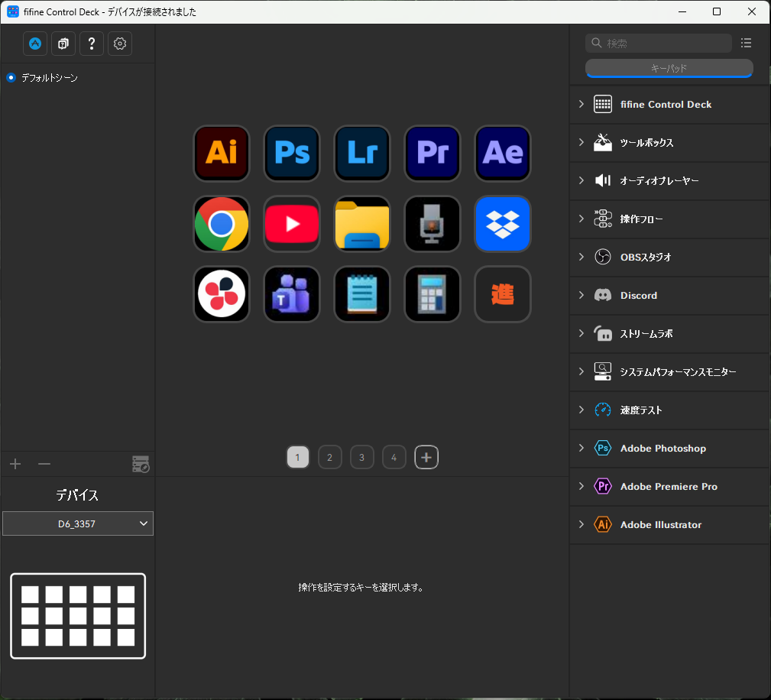The width and height of the screenshot is (771, 700).
Task: Select the Dropbox key
Action: (503, 224)
